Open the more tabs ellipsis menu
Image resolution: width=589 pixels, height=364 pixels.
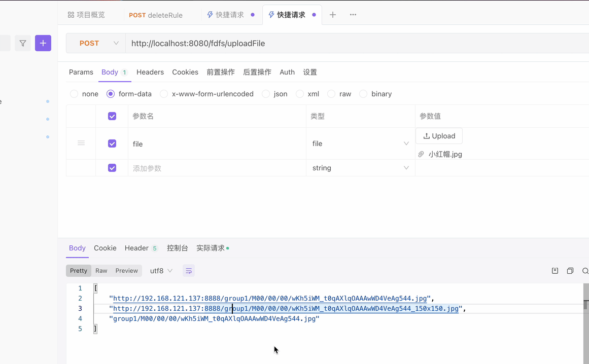(x=353, y=15)
